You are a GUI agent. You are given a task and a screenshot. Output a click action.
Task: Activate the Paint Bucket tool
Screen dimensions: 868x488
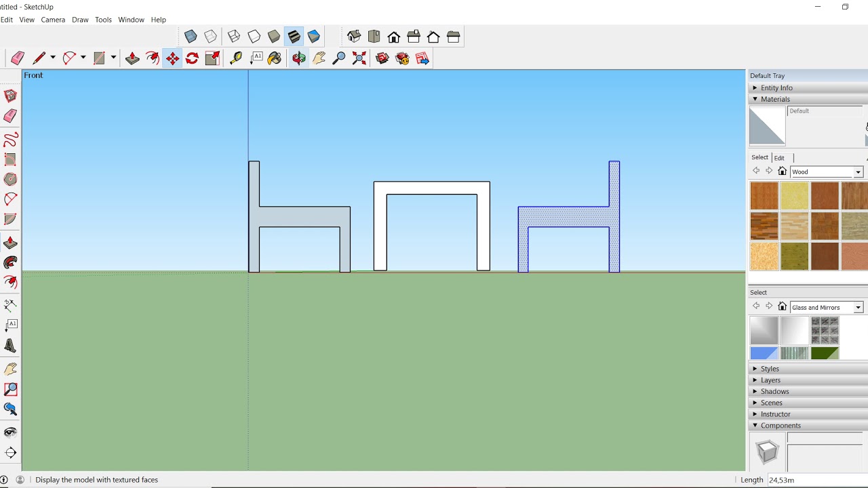coord(275,58)
